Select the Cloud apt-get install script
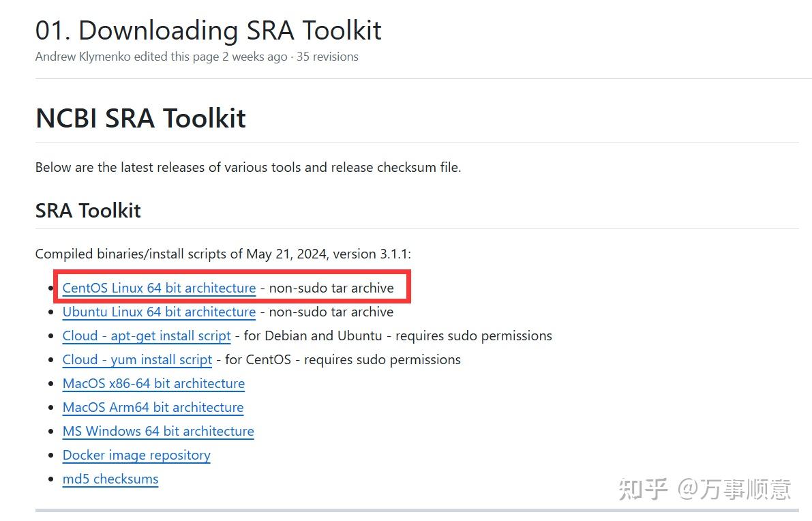This screenshot has width=812, height=521. coord(146,336)
